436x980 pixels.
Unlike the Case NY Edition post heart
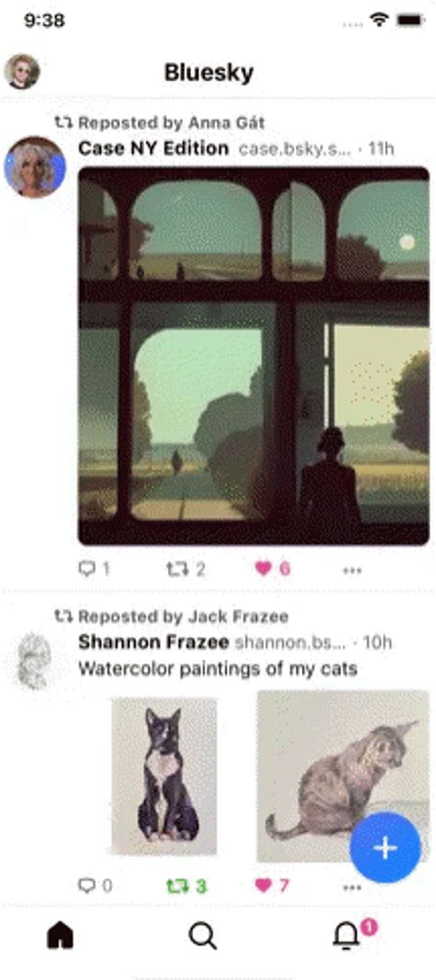[x=273, y=569]
